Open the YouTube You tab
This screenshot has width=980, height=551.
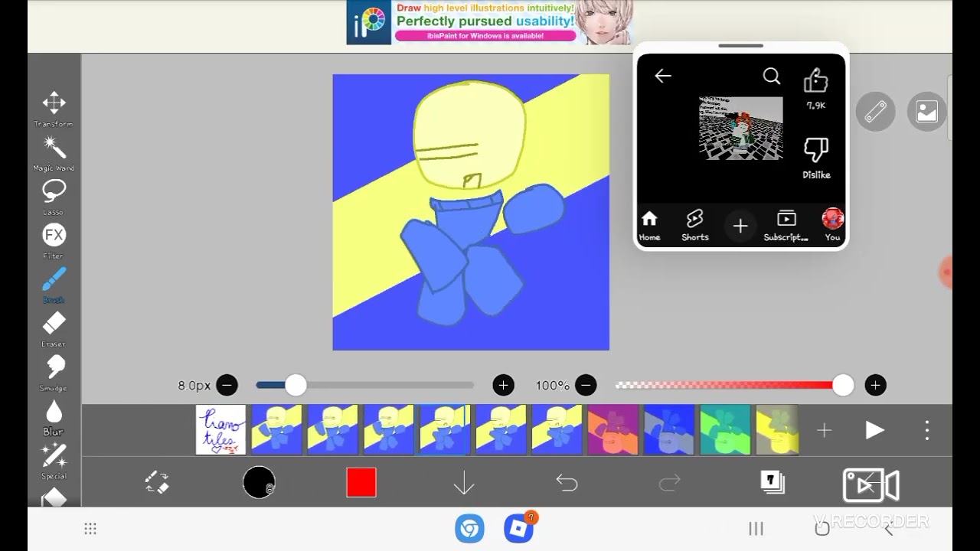832,226
